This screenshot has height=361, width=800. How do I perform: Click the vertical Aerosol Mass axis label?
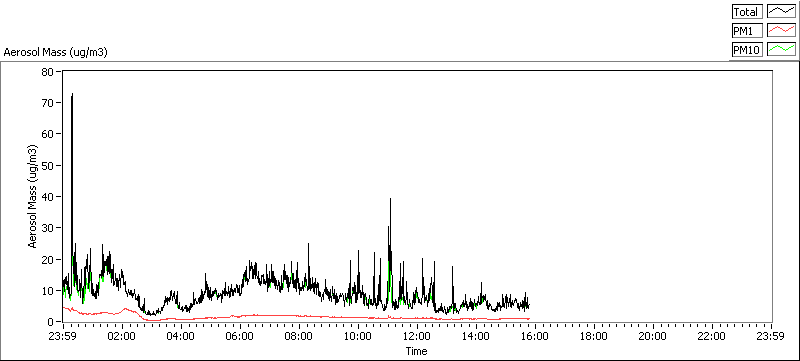tap(33, 196)
